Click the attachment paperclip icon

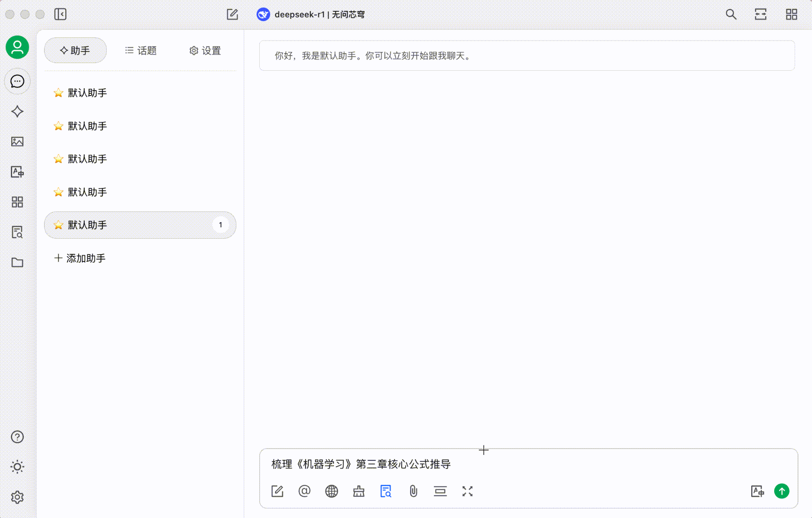click(413, 491)
